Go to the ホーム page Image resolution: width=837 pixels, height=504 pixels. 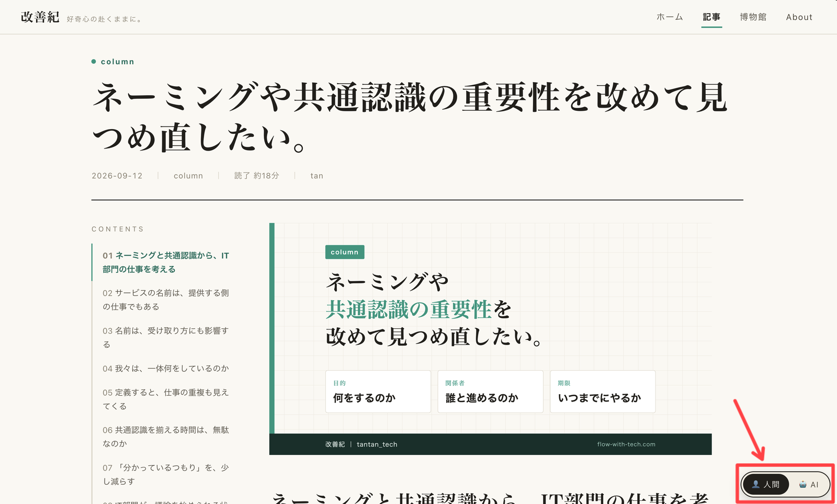pos(670,17)
